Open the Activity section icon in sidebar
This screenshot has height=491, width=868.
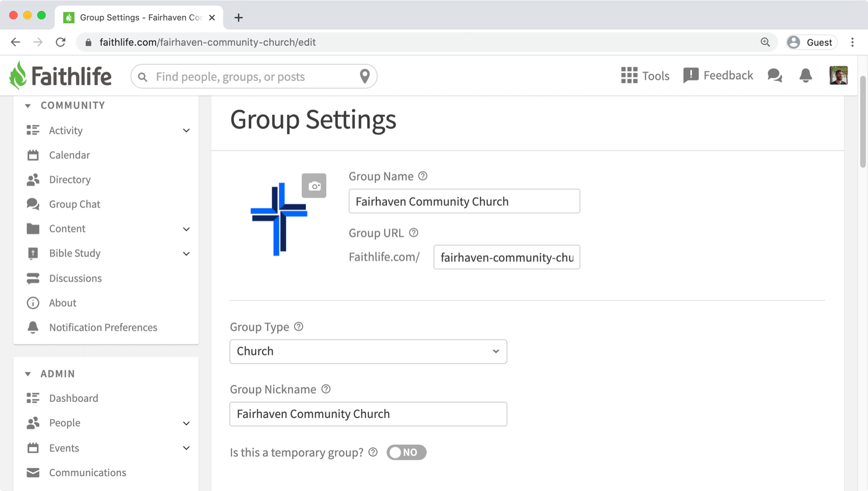33,130
